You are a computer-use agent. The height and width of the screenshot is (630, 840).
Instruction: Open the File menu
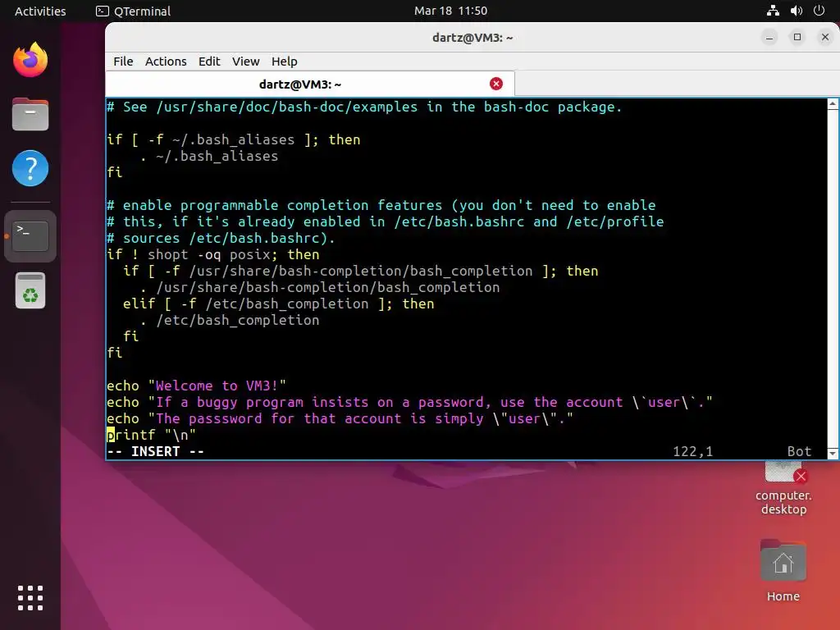pos(123,62)
